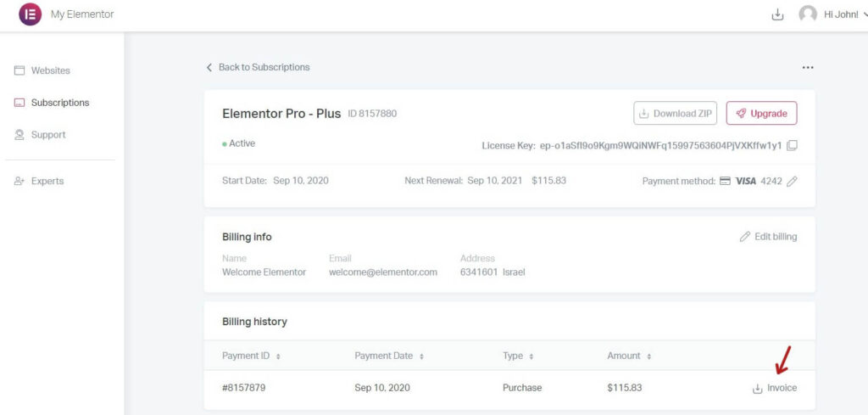Image resolution: width=868 pixels, height=415 pixels.
Task: Click the Next Renewal amount $115.83
Action: click(548, 181)
